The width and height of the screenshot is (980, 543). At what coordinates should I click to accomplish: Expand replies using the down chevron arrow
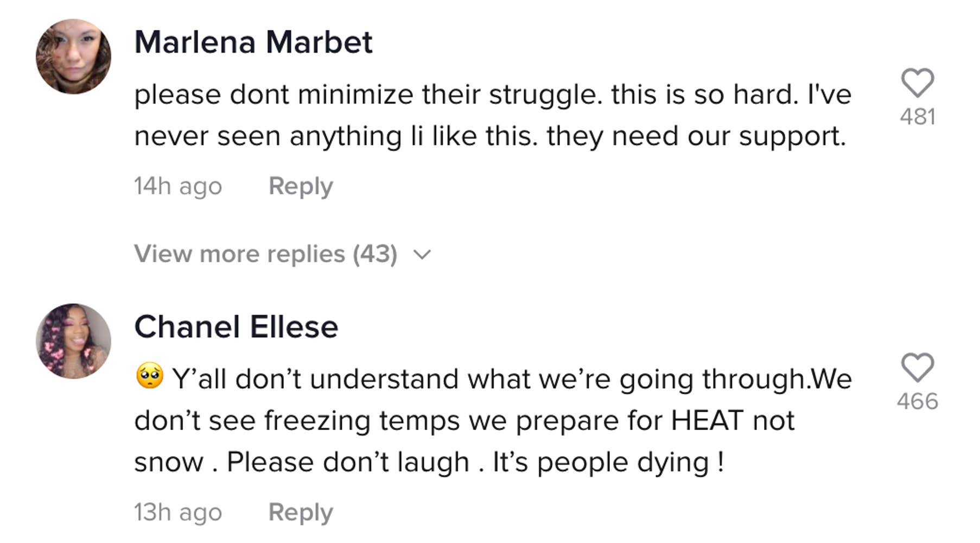[422, 254]
